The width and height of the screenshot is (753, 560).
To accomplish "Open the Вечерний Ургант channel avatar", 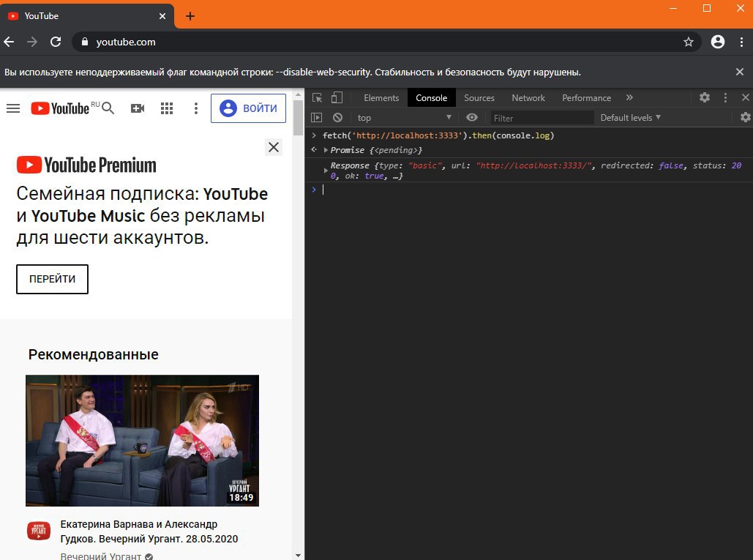I will tap(38, 531).
